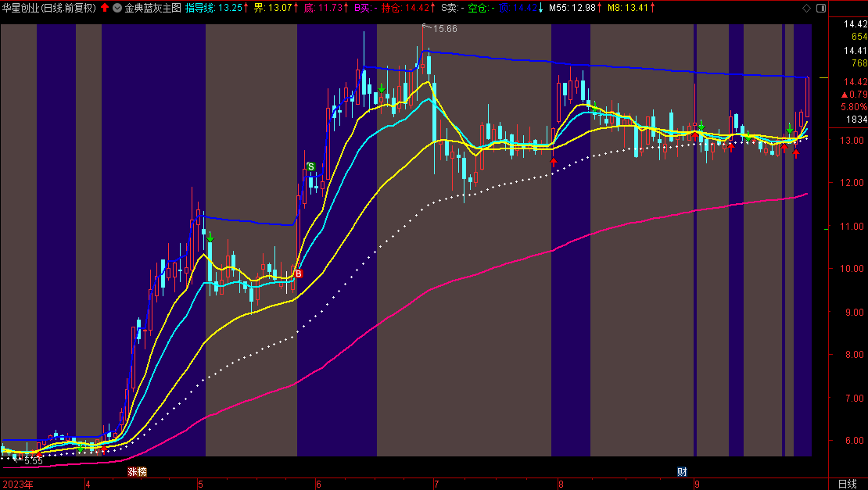
Task: Click the green S sell marker
Action: [x=310, y=166]
